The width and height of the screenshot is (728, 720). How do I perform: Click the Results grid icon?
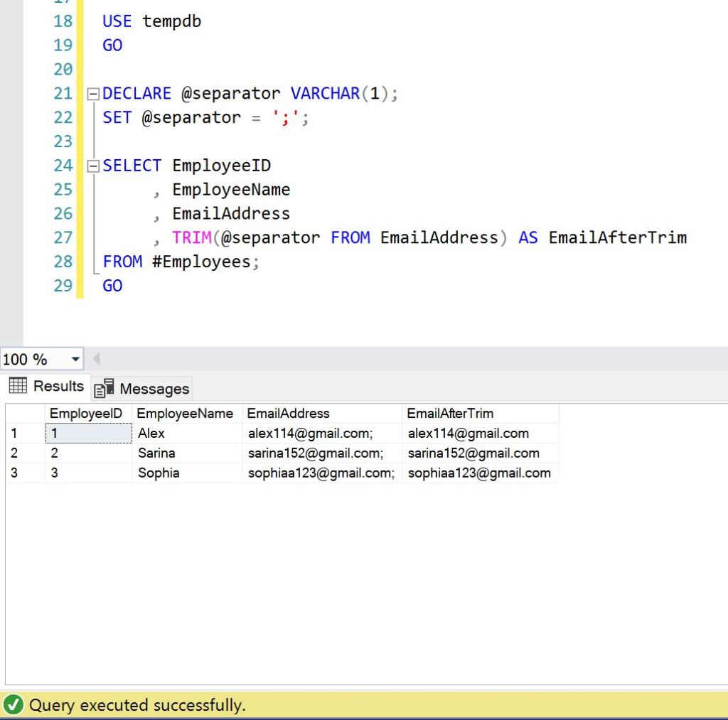[18, 386]
